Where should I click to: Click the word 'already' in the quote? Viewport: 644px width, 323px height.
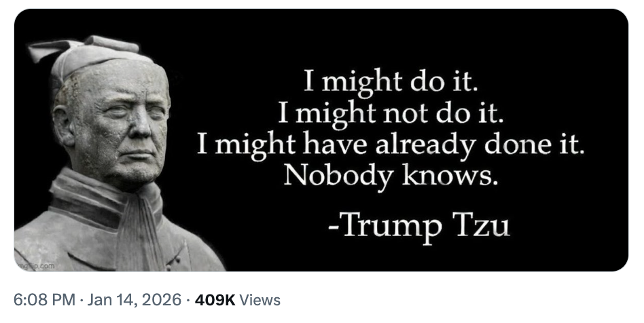pos(425,145)
